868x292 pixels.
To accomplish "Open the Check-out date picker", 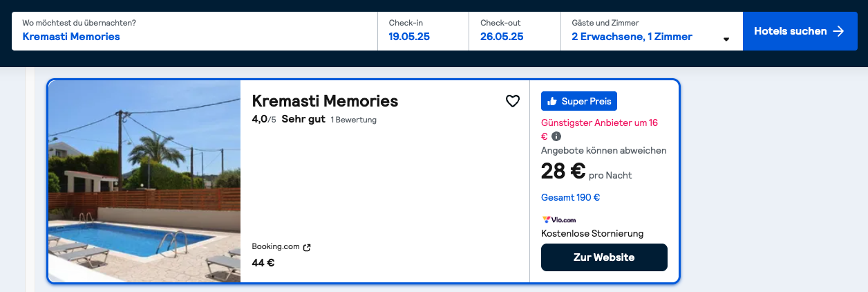I will [x=515, y=31].
